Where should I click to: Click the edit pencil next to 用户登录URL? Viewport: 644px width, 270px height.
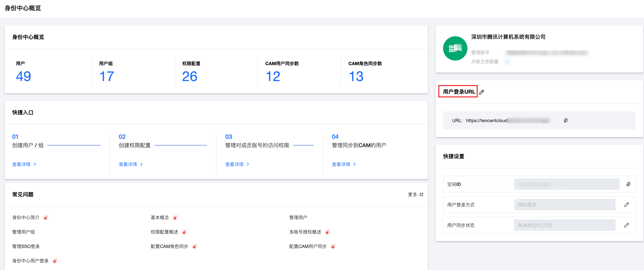tap(482, 92)
